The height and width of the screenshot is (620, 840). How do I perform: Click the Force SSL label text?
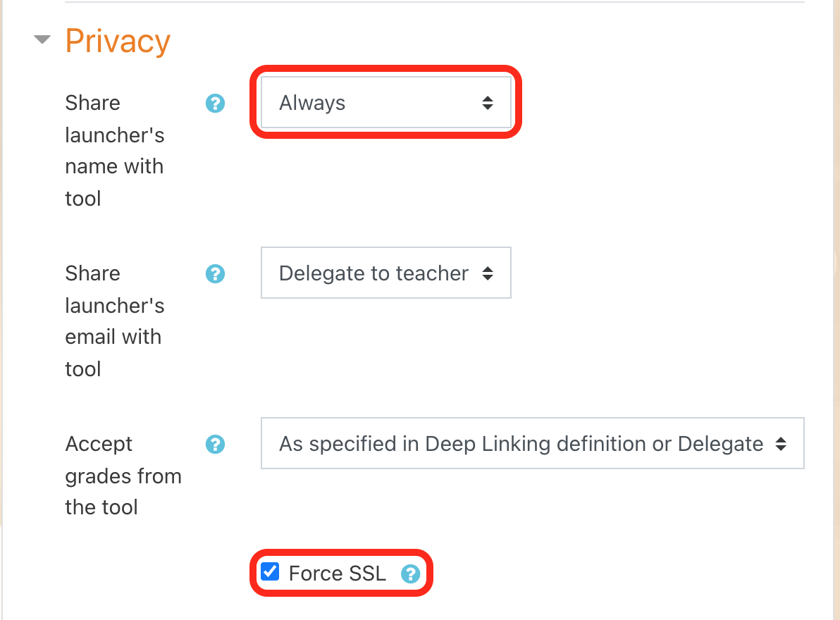tap(338, 573)
